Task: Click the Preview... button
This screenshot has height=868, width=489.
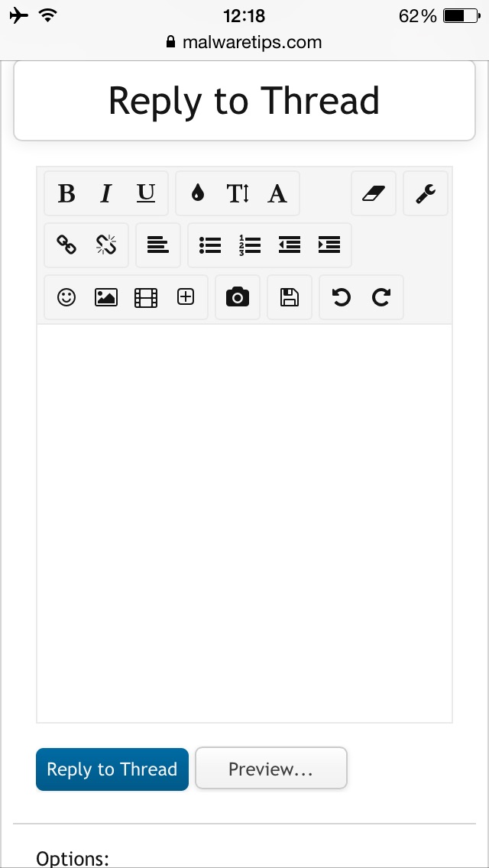Action: 270,769
